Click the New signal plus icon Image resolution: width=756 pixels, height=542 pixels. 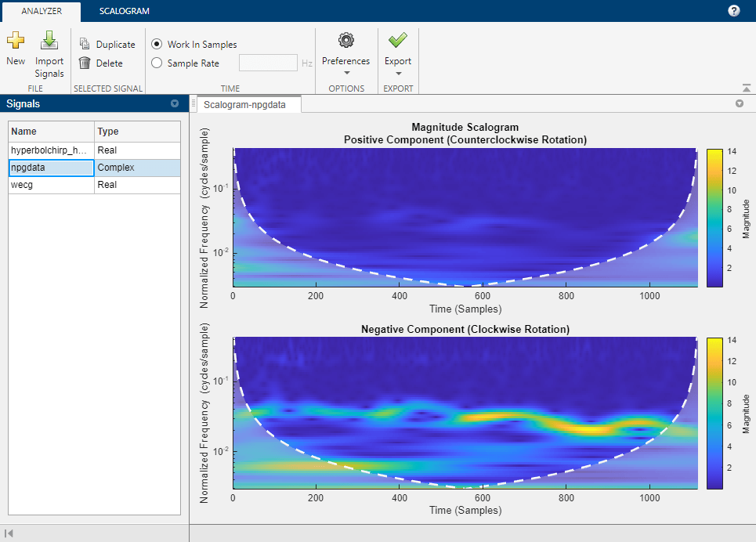point(16,42)
